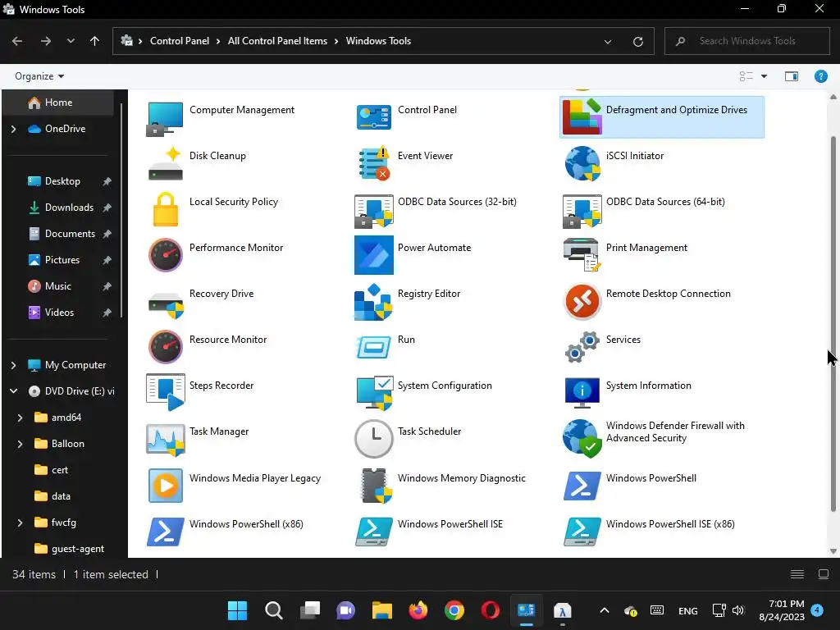Click the Windows PowerShell (x86) label
The height and width of the screenshot is (630, 840).
tap(246, 524)
